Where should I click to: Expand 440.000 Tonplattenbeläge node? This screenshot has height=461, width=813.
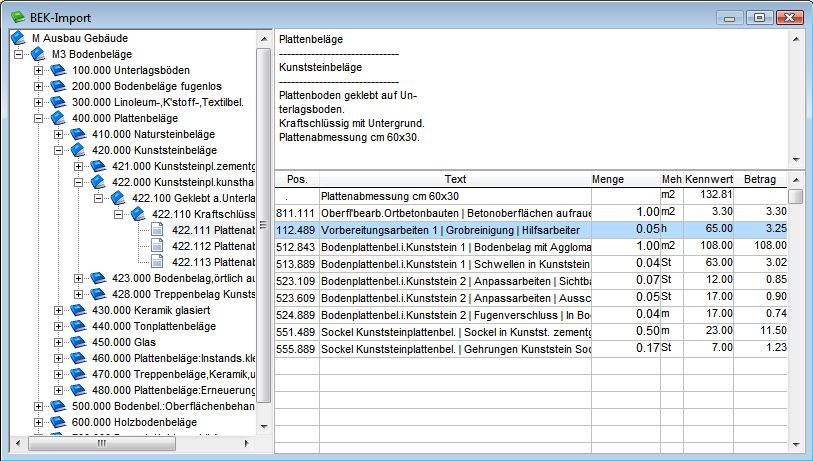(x=59, y=327)
